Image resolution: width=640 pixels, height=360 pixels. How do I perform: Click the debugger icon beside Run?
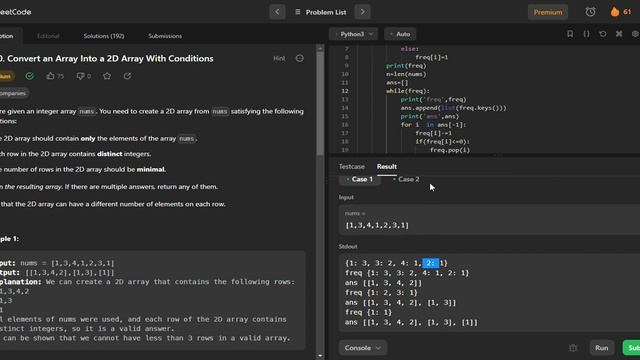point(573,348)
